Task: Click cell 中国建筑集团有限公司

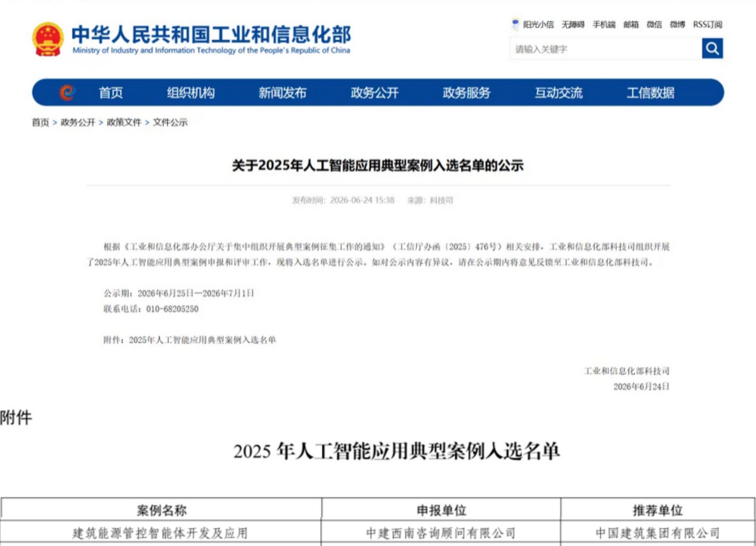Action: coord(658,533)
